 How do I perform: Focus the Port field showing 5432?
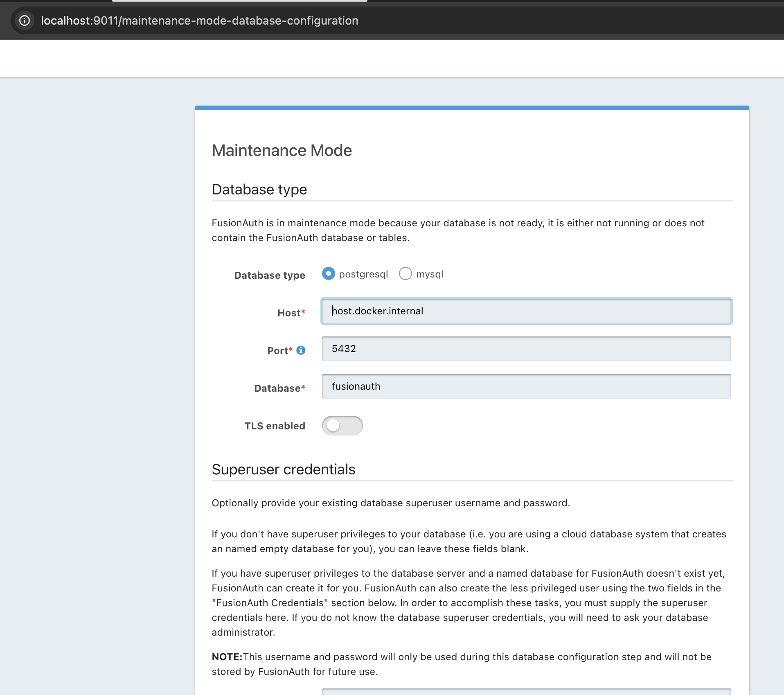525,349
